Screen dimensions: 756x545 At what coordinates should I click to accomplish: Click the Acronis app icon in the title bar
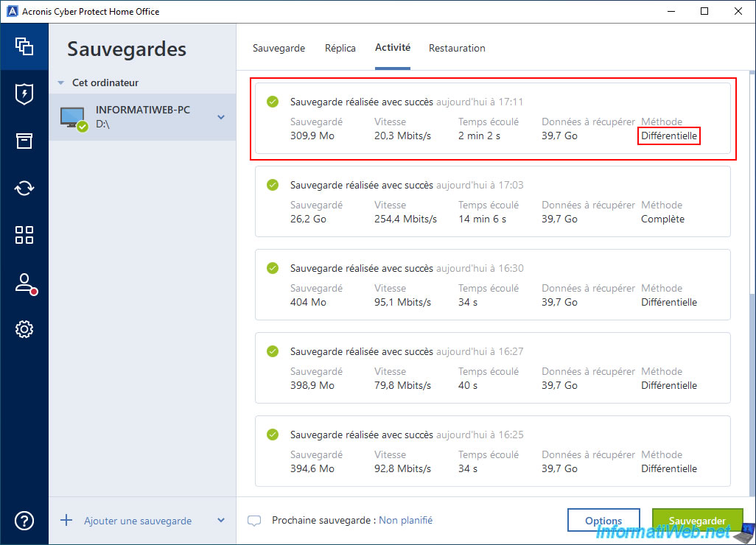click(12, 11)
